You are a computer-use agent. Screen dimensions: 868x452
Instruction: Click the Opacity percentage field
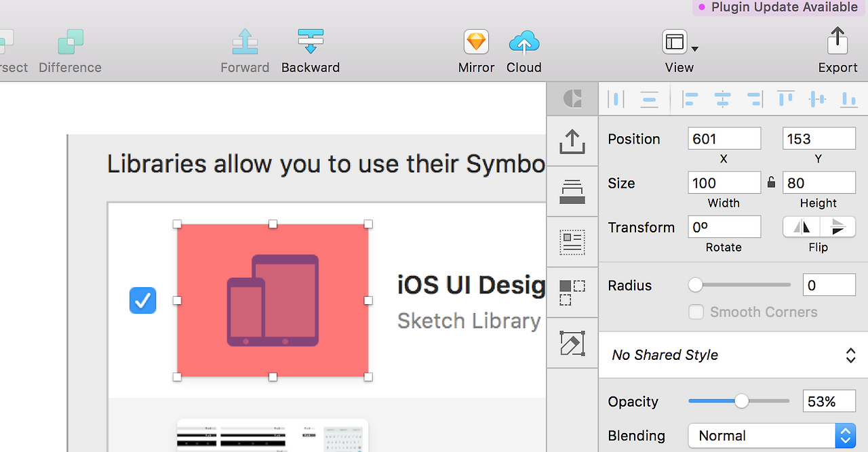coord(829,401)
